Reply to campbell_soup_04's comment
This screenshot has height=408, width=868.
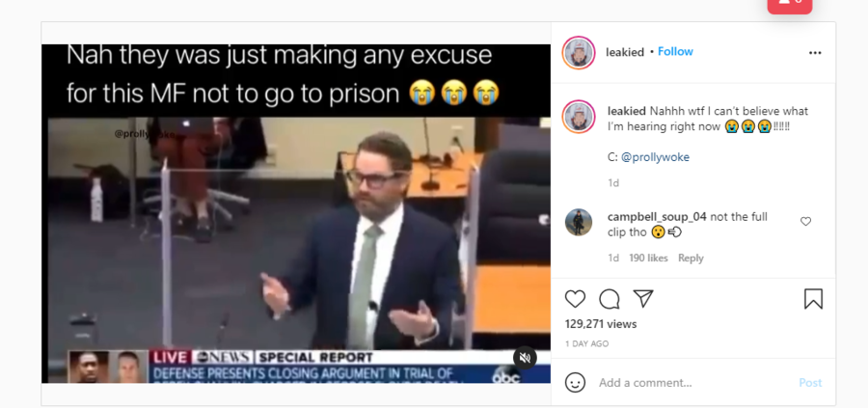pyautogui.click(x=691, y=258)
